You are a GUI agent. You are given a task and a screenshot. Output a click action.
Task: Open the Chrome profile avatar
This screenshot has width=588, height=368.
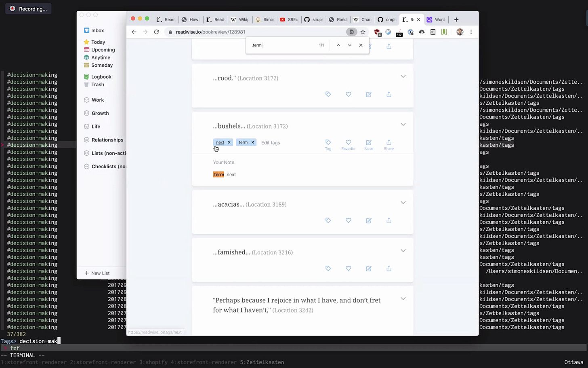(x=460, y=32)
